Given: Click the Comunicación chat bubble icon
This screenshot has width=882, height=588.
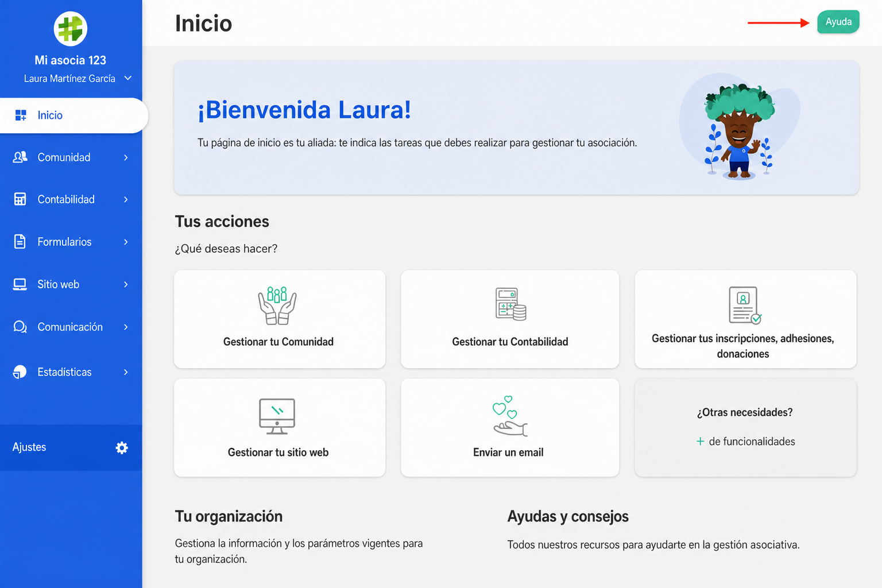Looking at the screenshot, I should [x=20, y=327].
